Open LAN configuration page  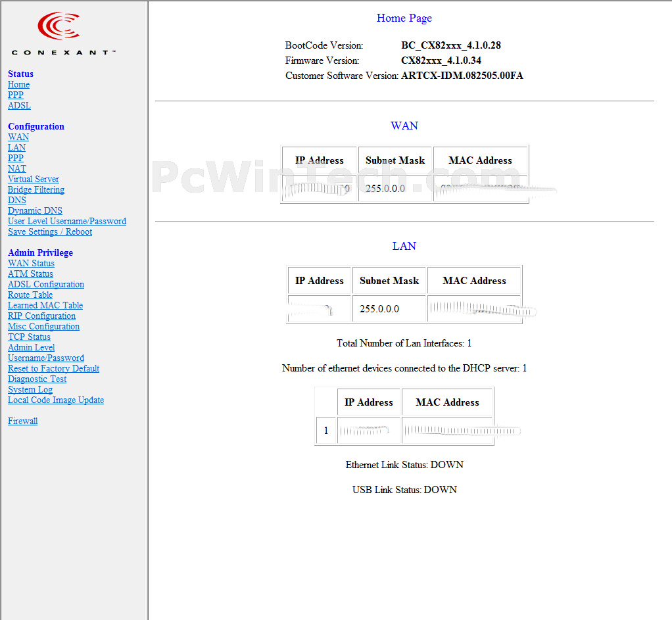(x=16, y=148)
